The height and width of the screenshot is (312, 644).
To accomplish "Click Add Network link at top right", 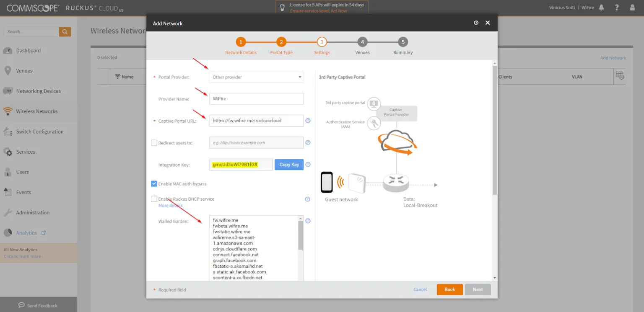I will 613,58.
